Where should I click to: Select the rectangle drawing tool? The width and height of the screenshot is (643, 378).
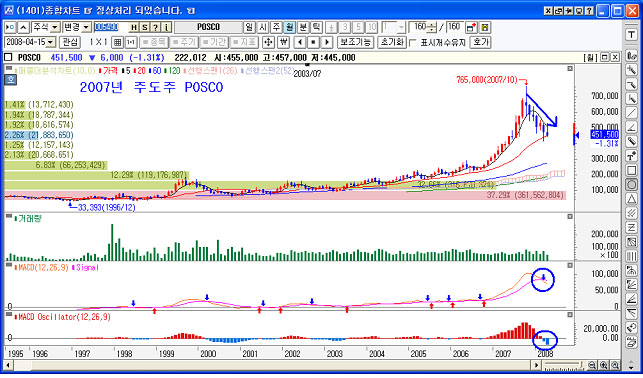pyautogui.click(x=632, y=170)
